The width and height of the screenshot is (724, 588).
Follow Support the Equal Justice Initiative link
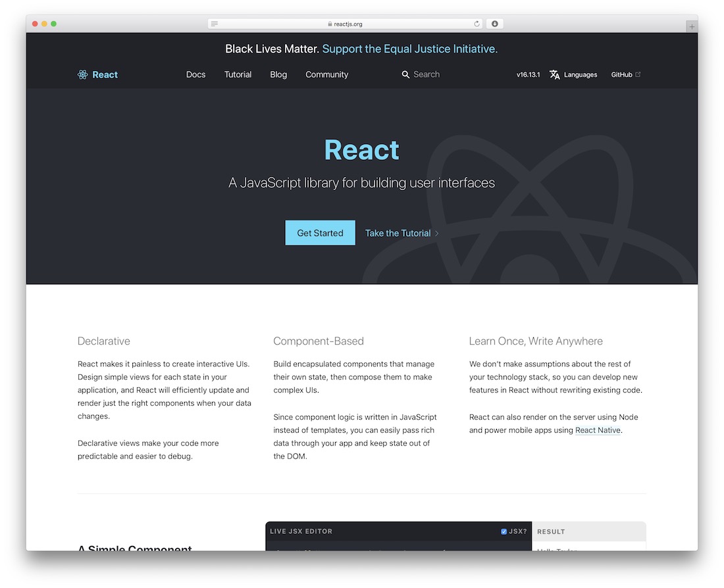click(409, 49)
